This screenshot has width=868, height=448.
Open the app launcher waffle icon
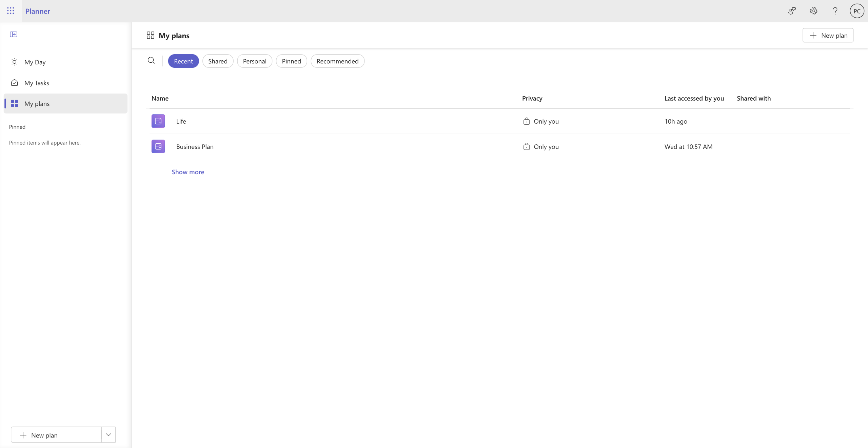click(x=11, y=11)
